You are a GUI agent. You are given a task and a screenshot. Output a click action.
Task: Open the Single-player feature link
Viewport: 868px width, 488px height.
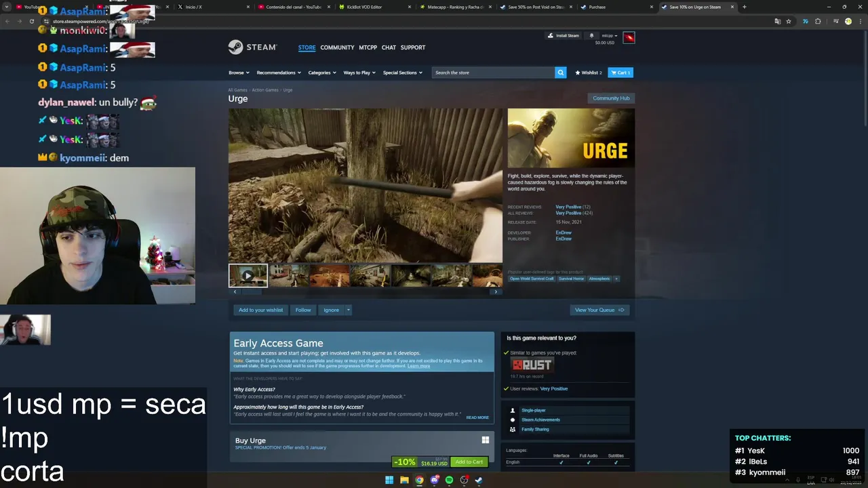click(x=534, y=410)
